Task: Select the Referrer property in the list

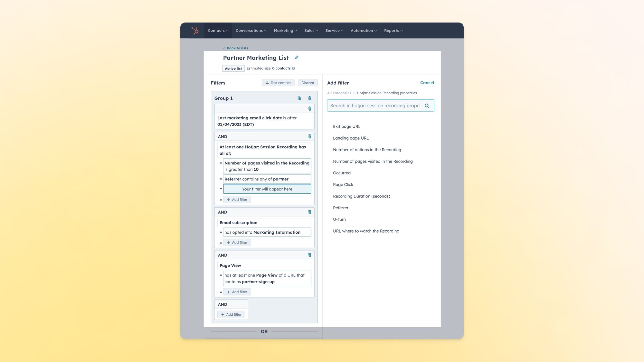Action: (341, 208)
